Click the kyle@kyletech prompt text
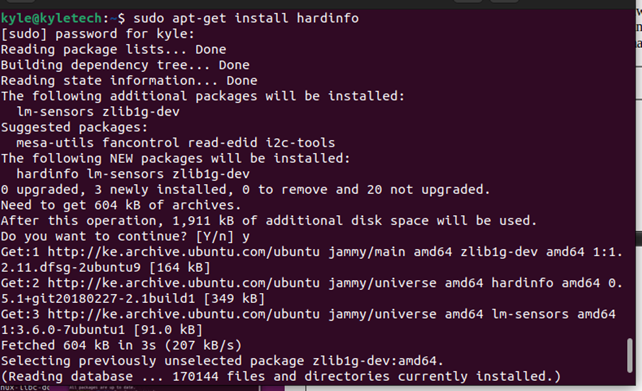The height and width of the screenshot is (391, 642). tap(51, 18)
